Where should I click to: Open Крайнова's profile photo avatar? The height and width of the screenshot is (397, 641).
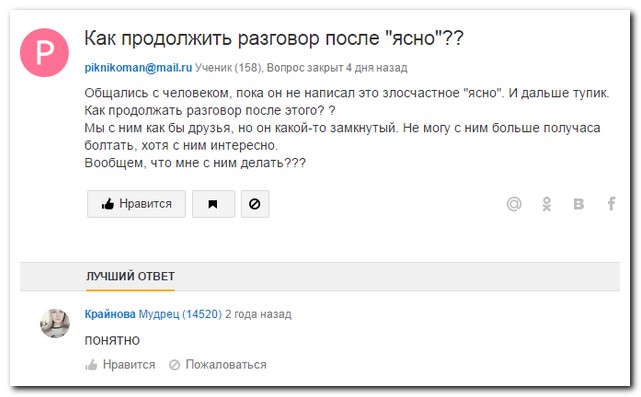pos(55,323)
